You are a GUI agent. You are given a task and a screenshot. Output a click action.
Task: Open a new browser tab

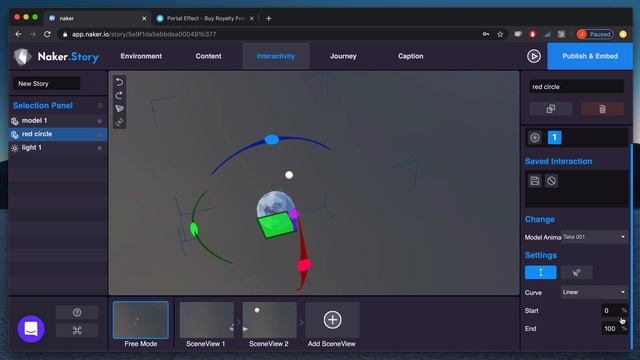[x=269, y=18]
